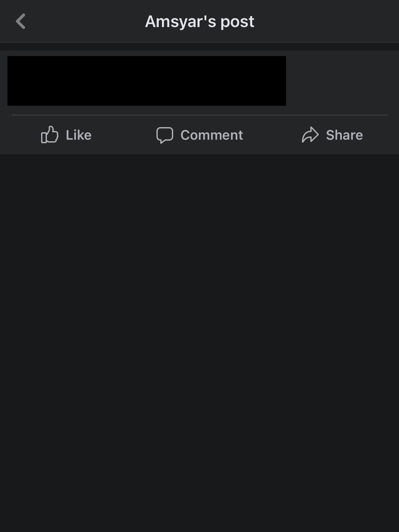Viewport: 399px width, 532px height.
Task: Start commenting on Amsyar's post
Action: [199, 135]
